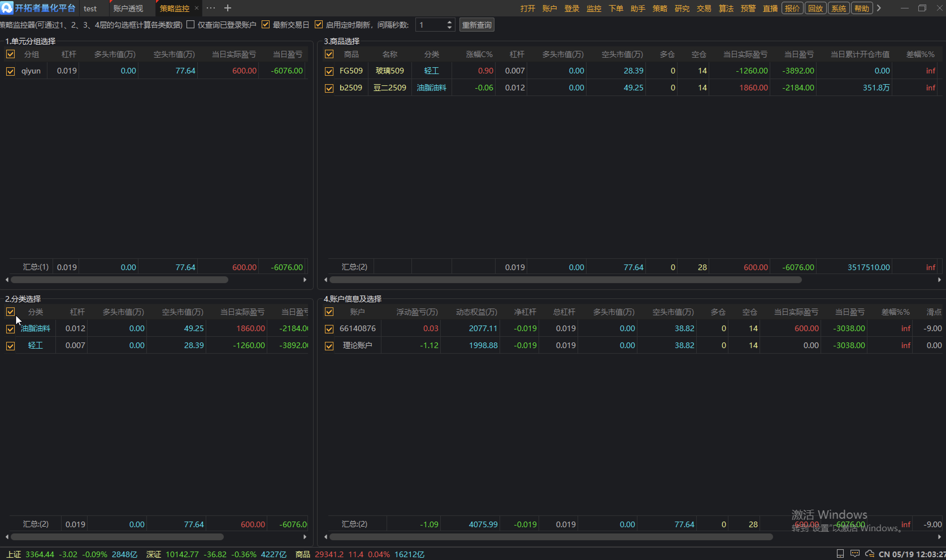Click horizontal scrollbar thumb in 账户信息 panel
The height and width of the screenshot is (560, 946).
(551, 537)
